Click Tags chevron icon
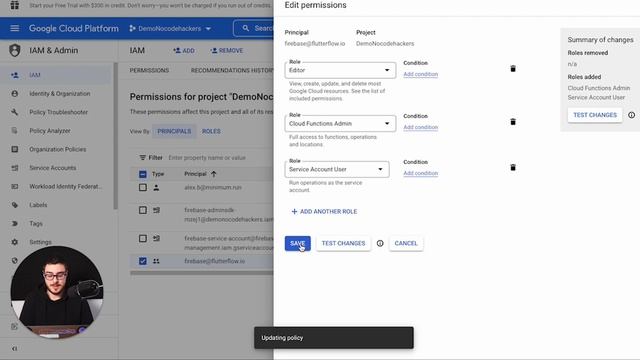 (x=15, y=223)
